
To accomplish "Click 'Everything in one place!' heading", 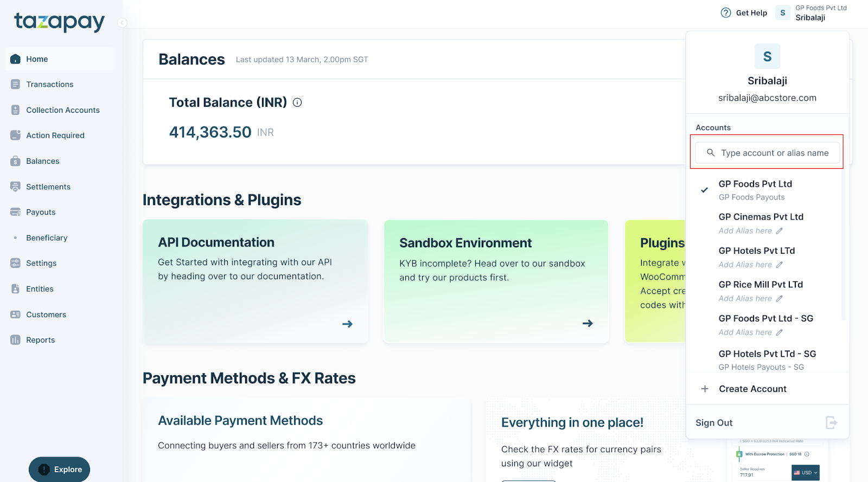I will (572, 422).
